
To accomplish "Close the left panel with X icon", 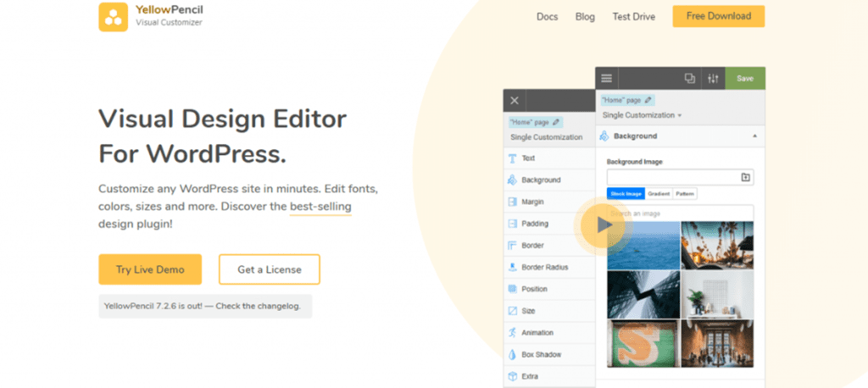I will click(515, 101).
